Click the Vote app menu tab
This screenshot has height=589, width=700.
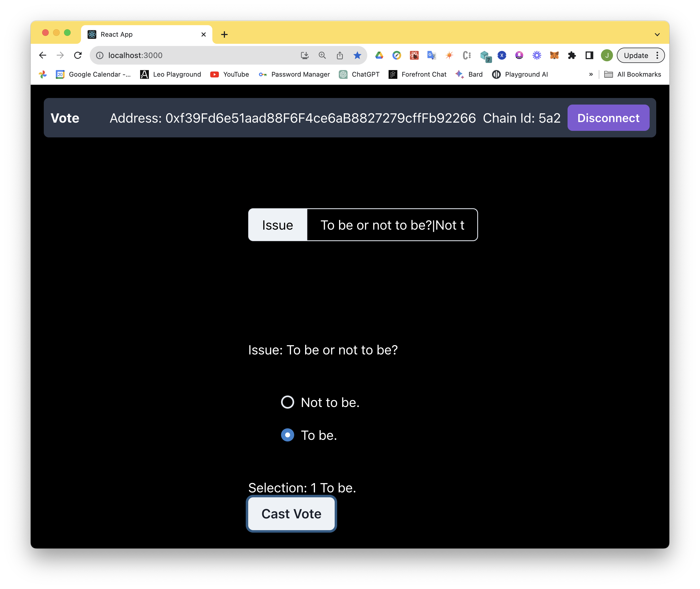[65, 118]
